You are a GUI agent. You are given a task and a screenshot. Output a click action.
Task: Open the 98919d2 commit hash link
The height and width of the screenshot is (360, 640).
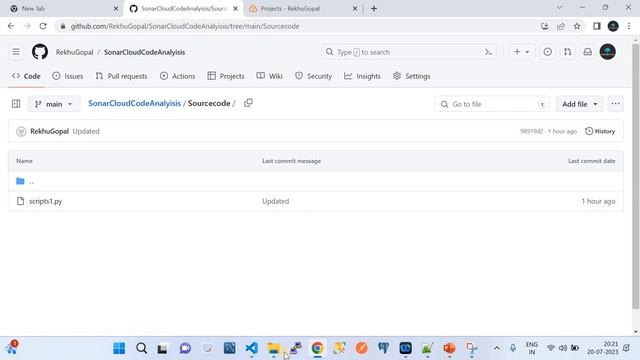[531, 131]
